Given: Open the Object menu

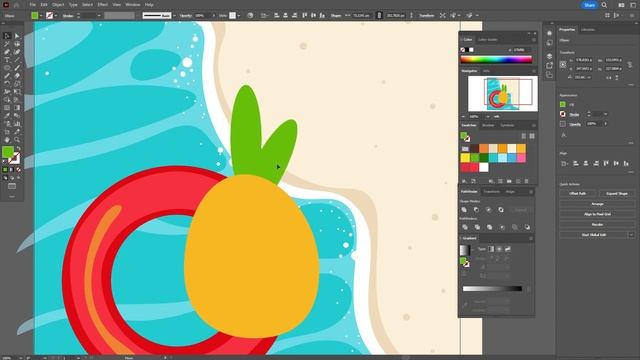Looking at the screenshot, I should [58, 5].
